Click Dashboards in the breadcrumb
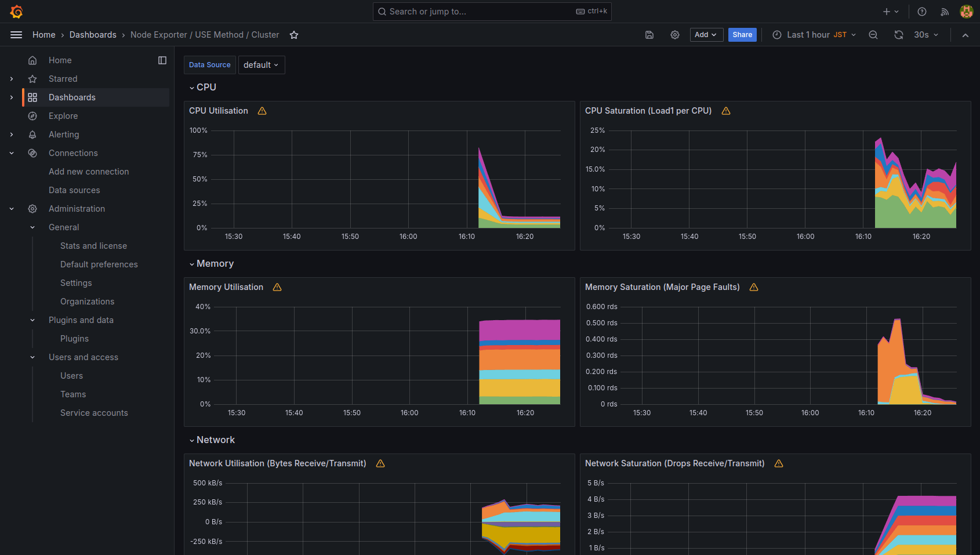The height and width of the screenshot is (555, 980). coord(93,35)
